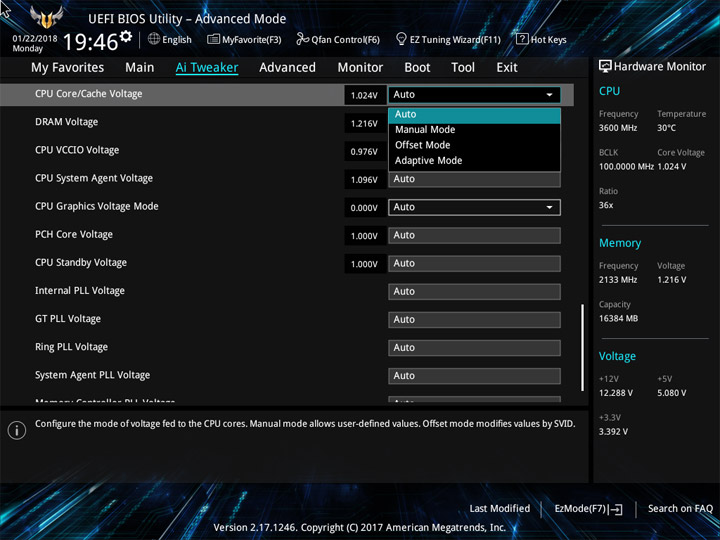Click the 12.288 V reading
This screenshot has width=720, height=540.
point(616,393)
